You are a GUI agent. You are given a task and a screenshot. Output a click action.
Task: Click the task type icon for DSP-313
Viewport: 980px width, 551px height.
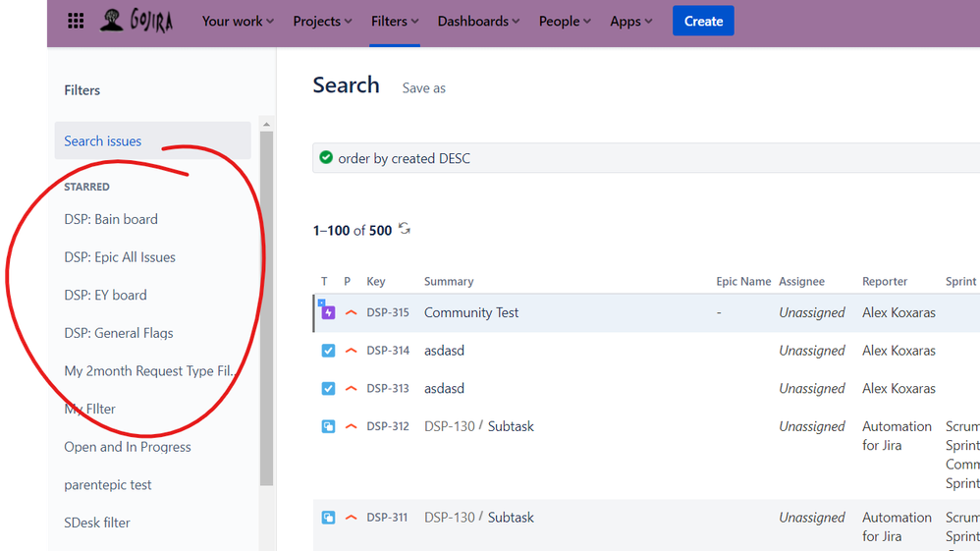tap(328, 388)
